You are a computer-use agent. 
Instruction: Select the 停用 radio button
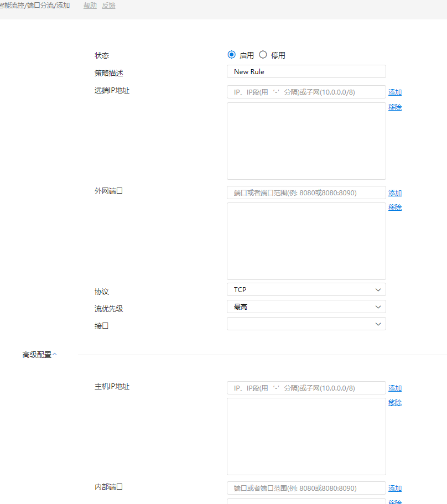pos(263,55)
